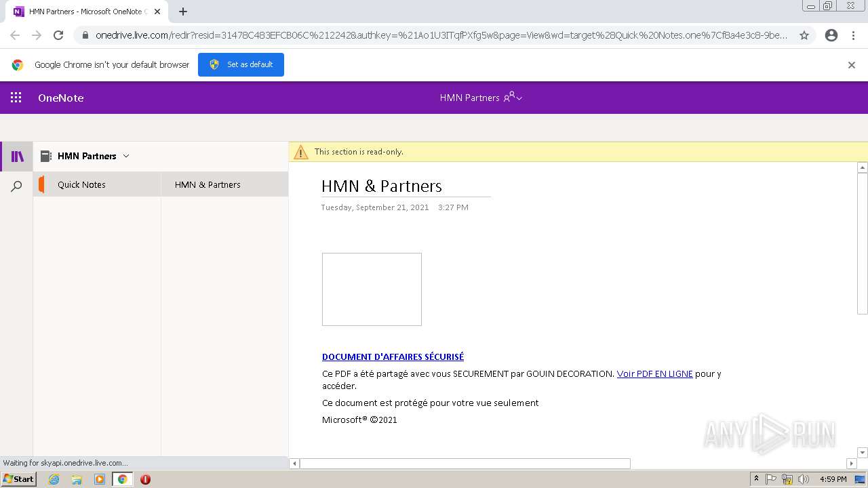Image resolution: width=868 pixels, height=488 pixels.
Task: Open File Explorer from taskbar
Action: pyautogui.click(x=77, y=479)
